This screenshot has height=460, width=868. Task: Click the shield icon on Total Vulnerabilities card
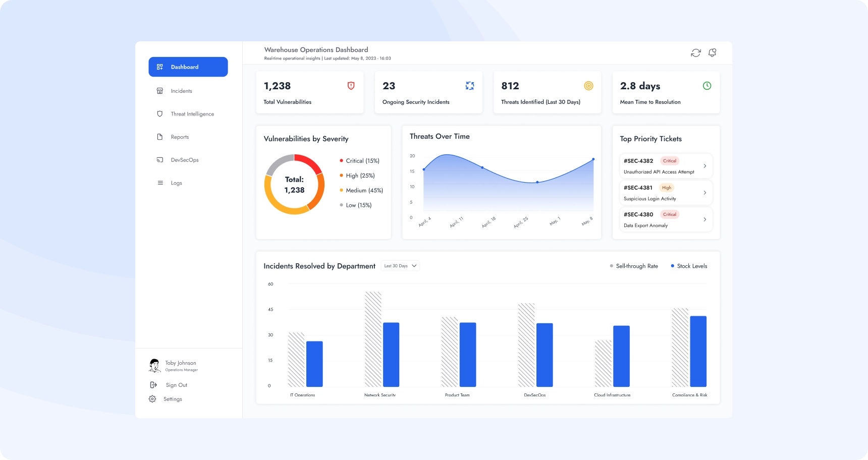[351, 86]
